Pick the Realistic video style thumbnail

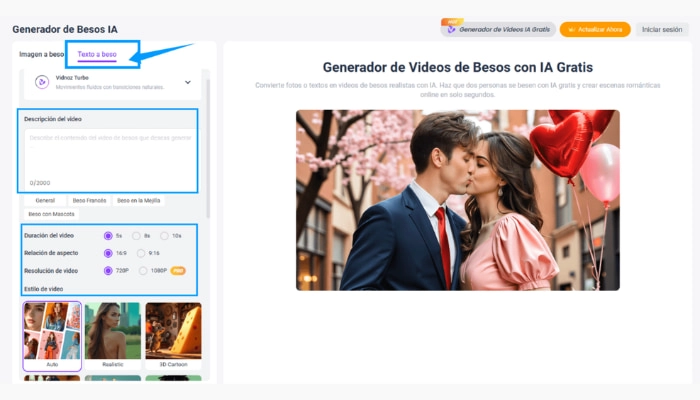pos(112,336)
